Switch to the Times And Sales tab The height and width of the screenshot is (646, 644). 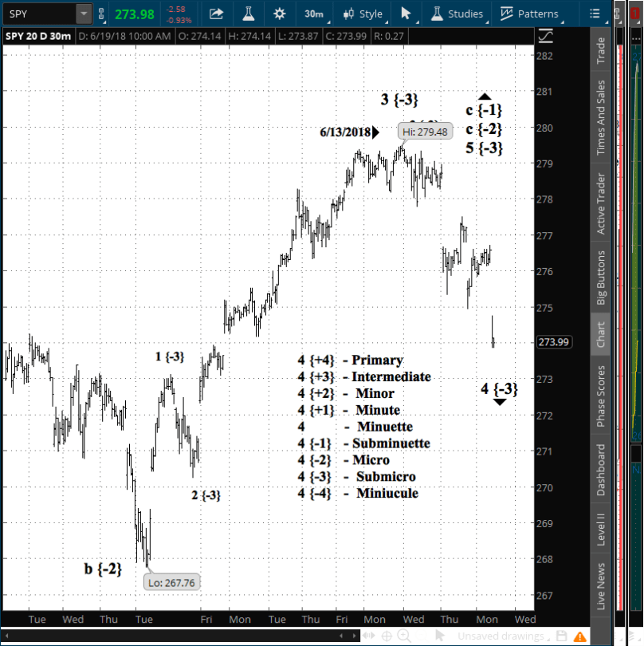pyautogui.click(x=601, y=118)
